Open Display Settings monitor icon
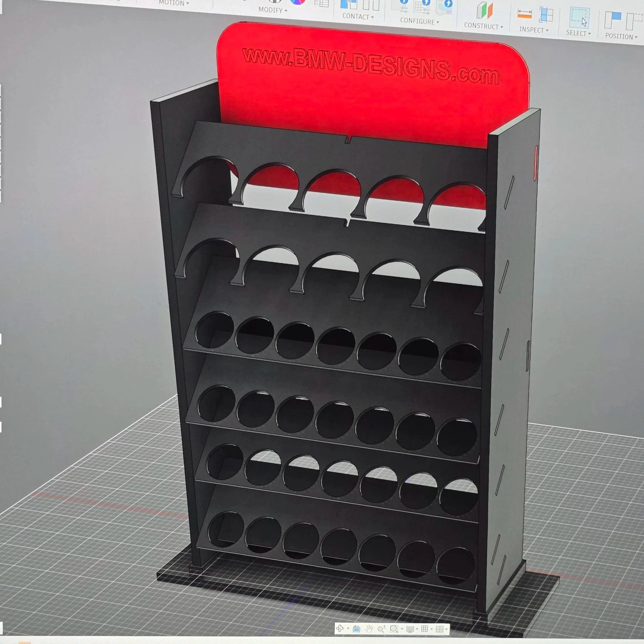Image resolution: width=644 pixels, height=644 pixels. 410,629
